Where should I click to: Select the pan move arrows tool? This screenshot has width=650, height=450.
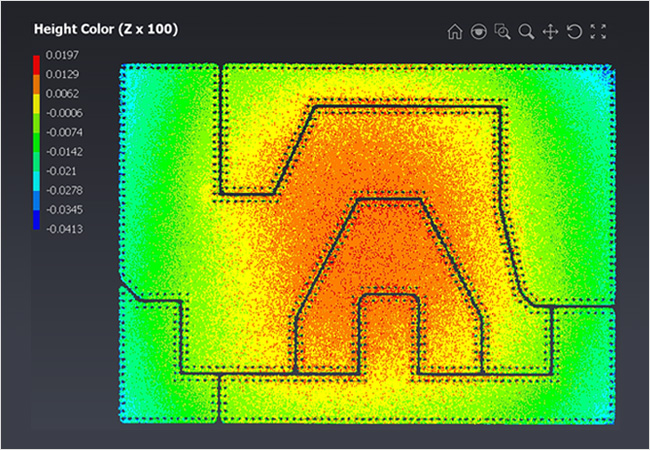click(x=550, y=32)
